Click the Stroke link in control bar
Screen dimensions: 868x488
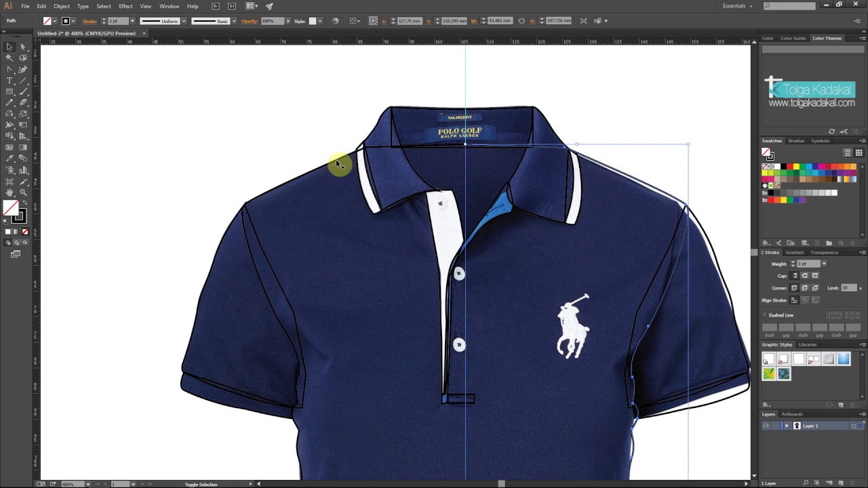[x=90, y=21]
